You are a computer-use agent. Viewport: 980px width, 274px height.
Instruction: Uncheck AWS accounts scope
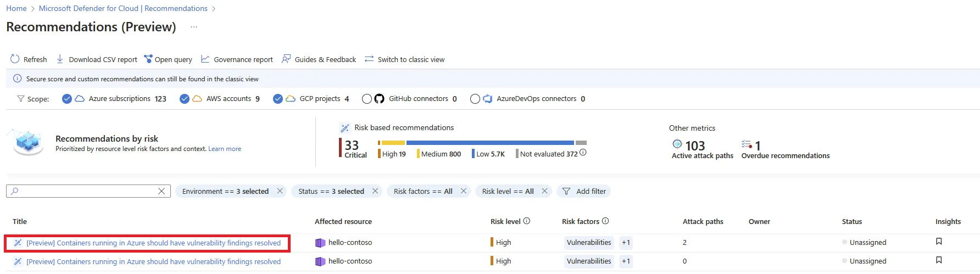[185, 99]
